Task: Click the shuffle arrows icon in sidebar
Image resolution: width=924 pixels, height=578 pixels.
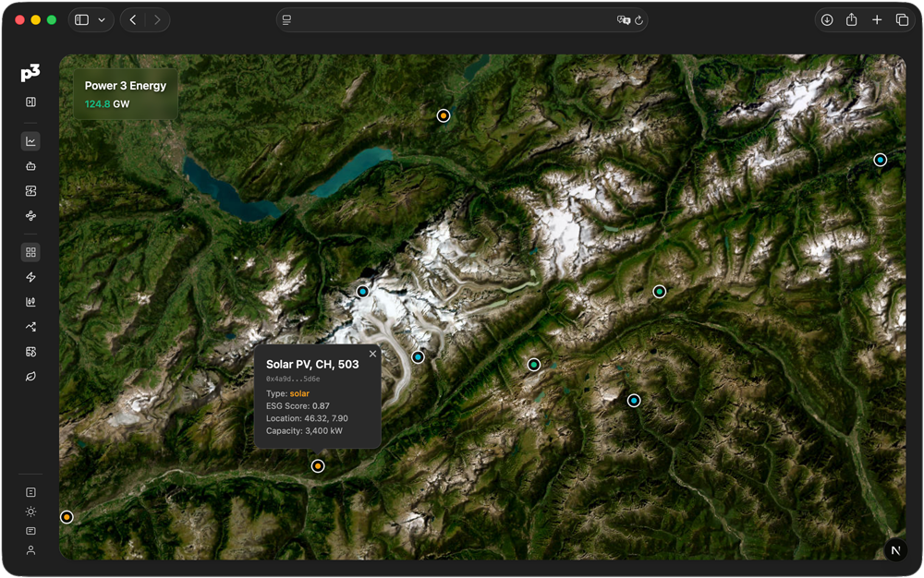Action: 30,327
